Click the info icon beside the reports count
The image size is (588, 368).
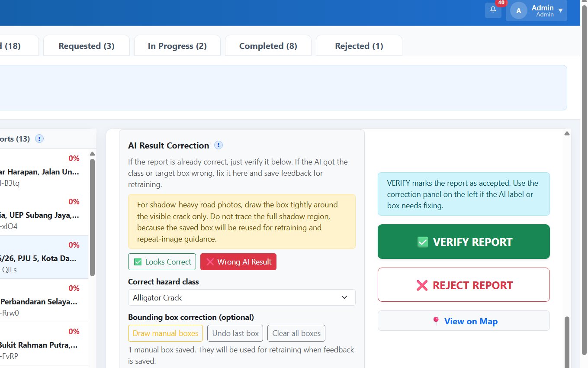[39, 139]
